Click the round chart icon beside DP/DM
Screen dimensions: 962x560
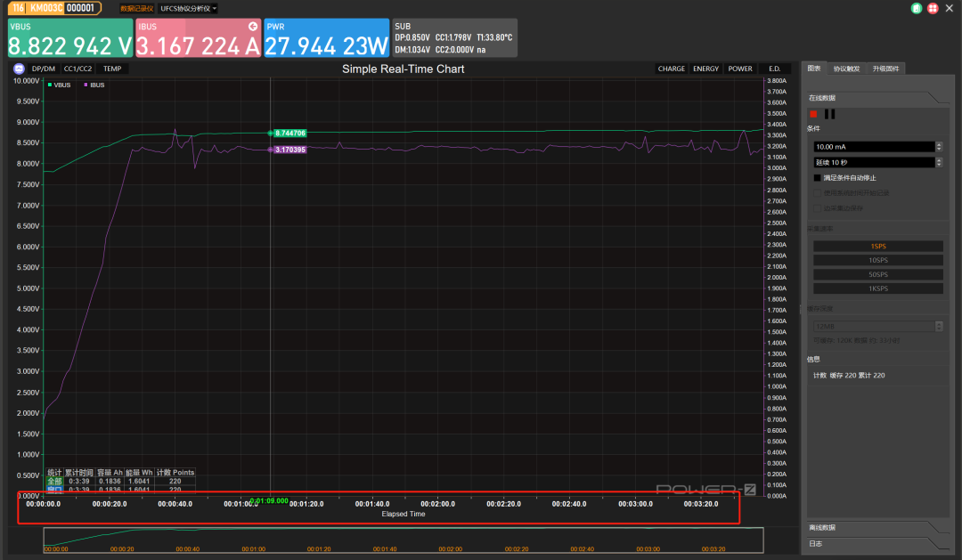pos(19,69)
